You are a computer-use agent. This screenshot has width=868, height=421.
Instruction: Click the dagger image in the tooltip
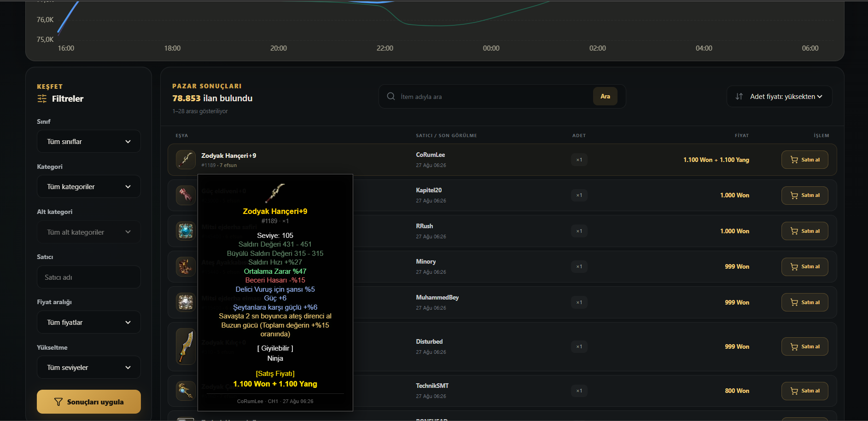(275, 193)
